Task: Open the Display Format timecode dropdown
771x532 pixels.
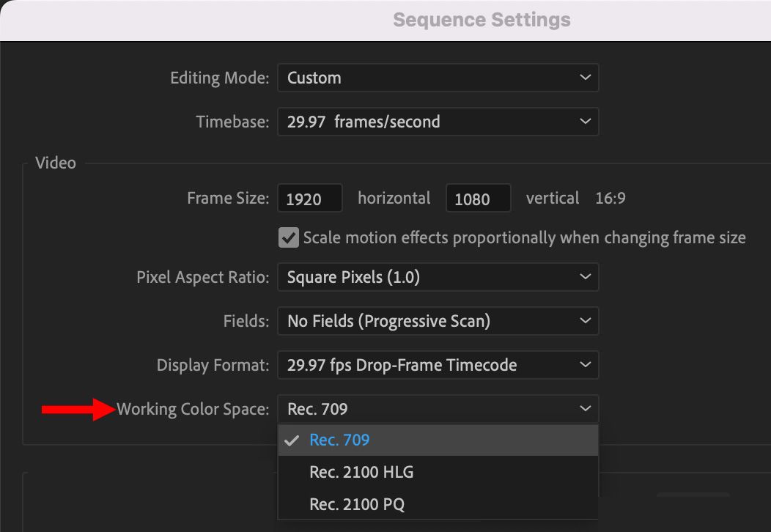Action: (x=438, y=365)
